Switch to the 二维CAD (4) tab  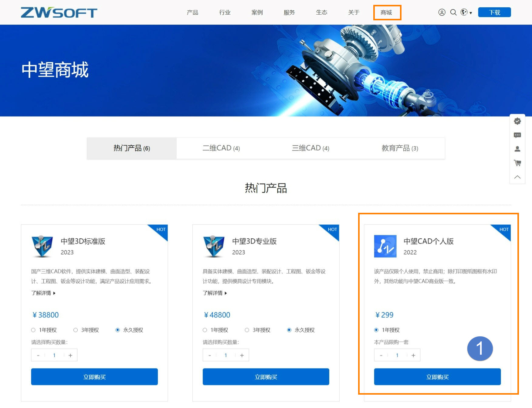click(221, 148)
